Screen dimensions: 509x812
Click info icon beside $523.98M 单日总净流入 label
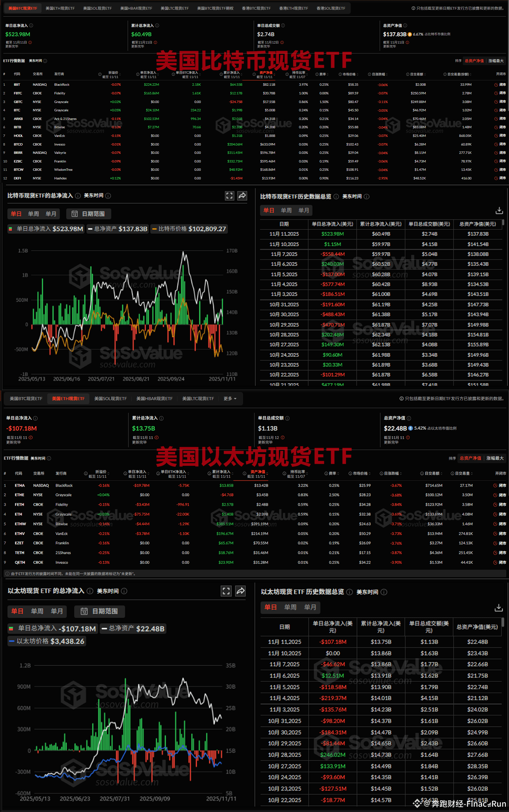31,26
